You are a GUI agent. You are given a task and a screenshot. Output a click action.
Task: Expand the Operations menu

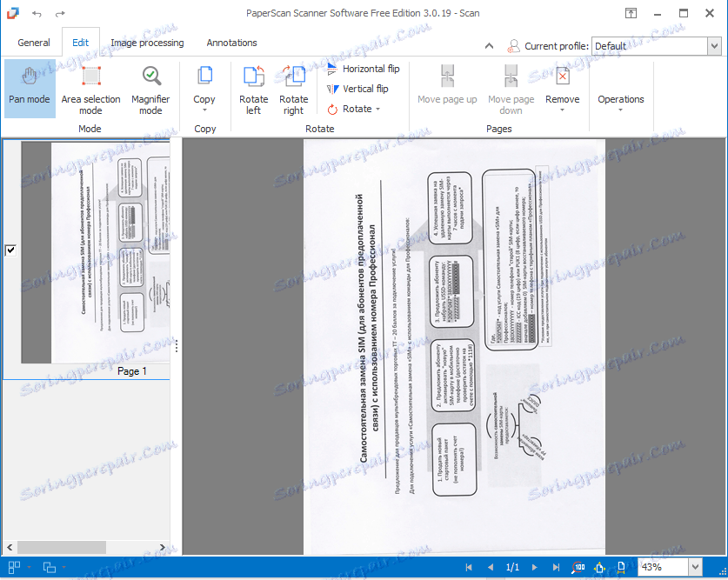tap(621, 103)
